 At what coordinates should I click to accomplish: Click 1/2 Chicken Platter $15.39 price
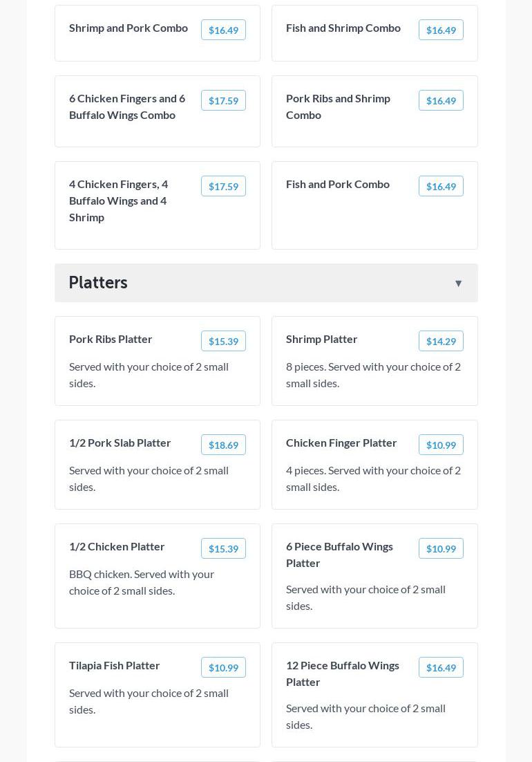(x=223, y=548)
